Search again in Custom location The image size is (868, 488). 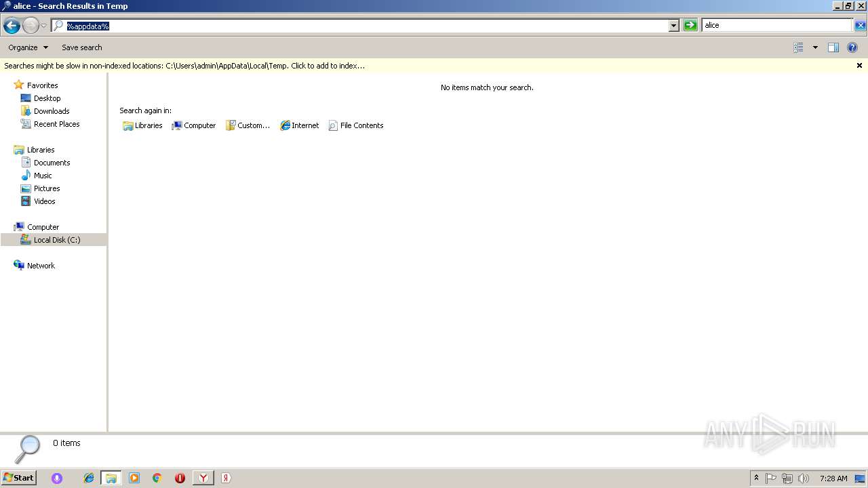[x=248, y=125]
